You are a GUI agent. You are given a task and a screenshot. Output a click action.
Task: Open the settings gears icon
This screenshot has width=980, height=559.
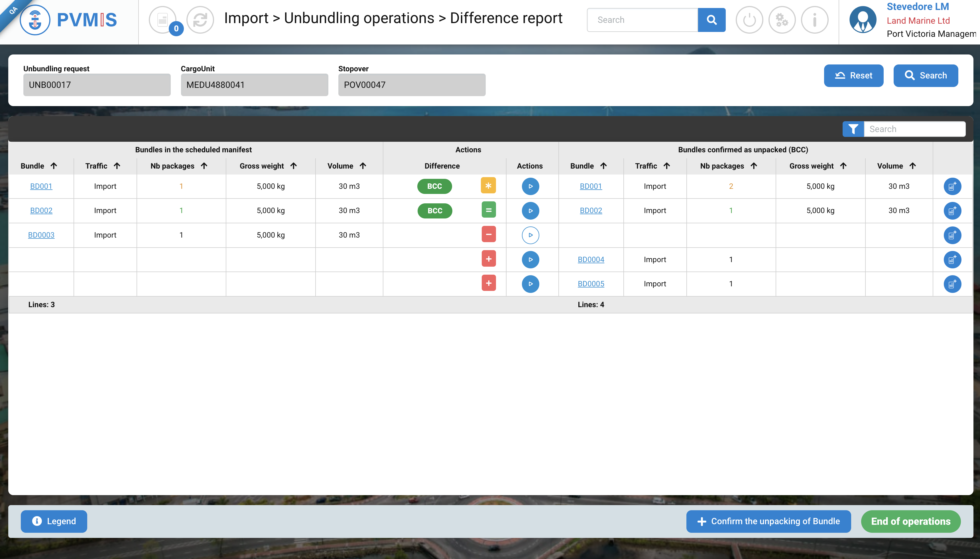782,20
